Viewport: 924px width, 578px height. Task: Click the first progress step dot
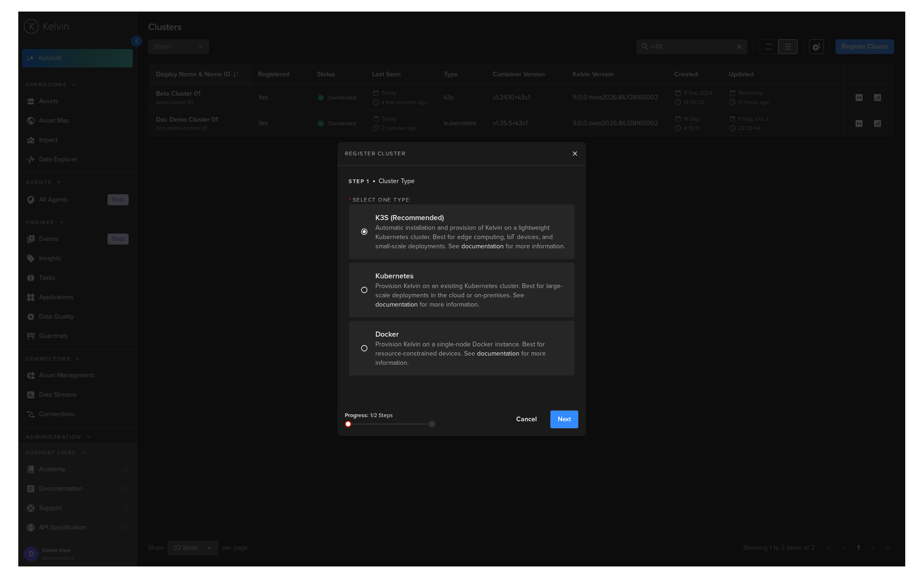348,424
